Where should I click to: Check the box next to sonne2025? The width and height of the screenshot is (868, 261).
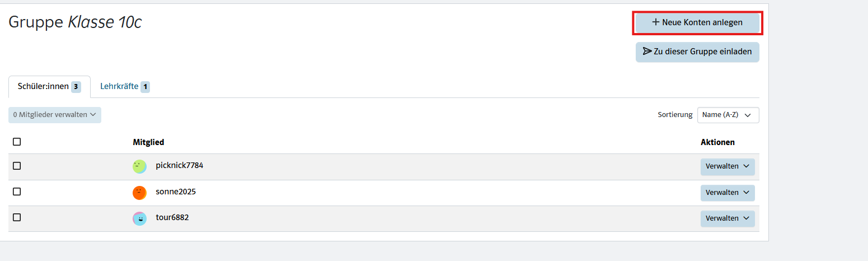[17, 192]
